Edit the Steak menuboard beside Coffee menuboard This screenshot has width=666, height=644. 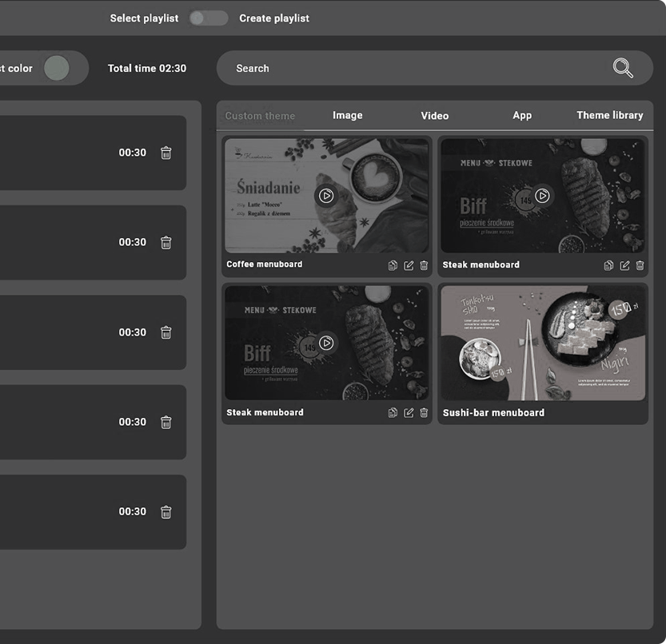tap(624, 265)
